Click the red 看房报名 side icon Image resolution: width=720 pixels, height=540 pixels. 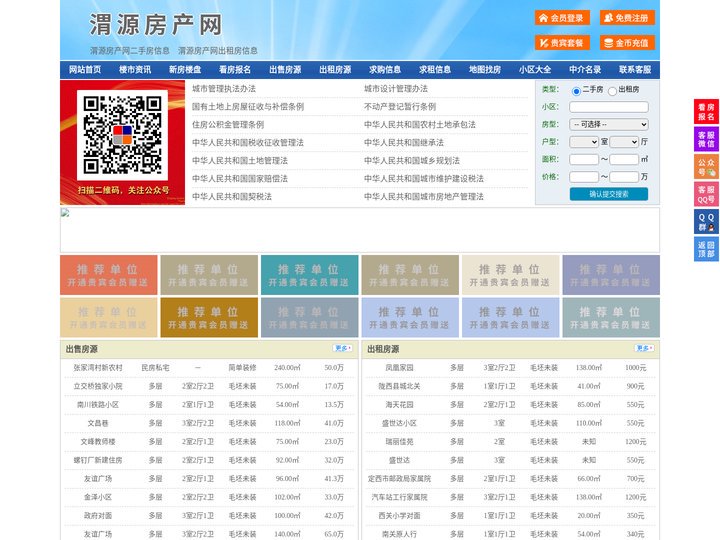click(x=706, y=112)
